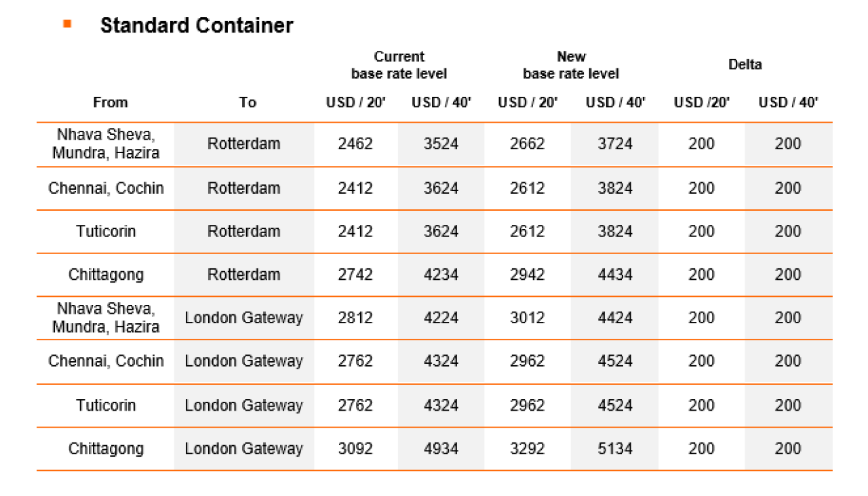Click current rate value 2462
Viewport: 868px width, 496px height.
point(355,144)
